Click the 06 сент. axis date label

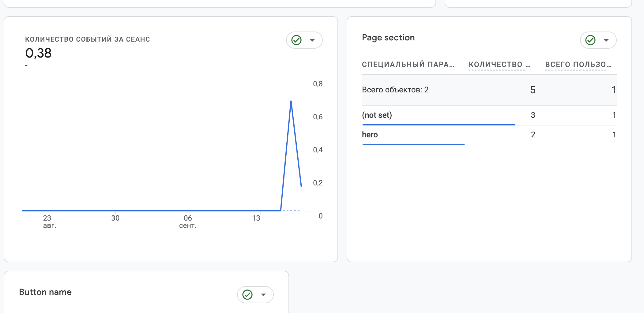coord(188,222)
